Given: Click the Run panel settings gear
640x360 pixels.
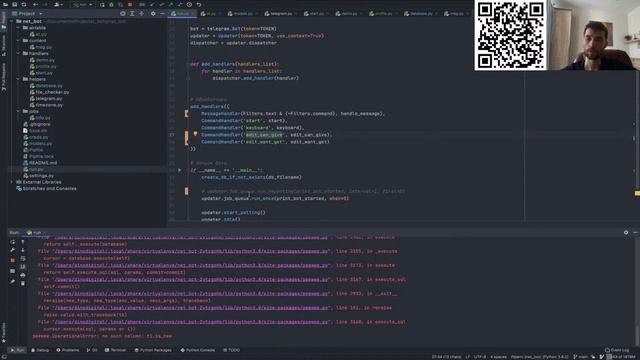Looking at the screenshot, I should pos(626,232).
